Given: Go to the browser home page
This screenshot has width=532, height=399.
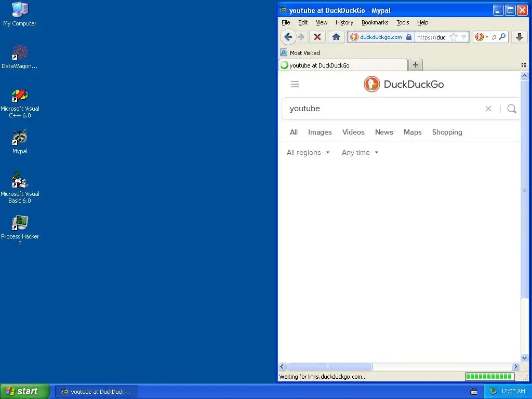Looking at the screenshot, I should [x=336, y=37].
